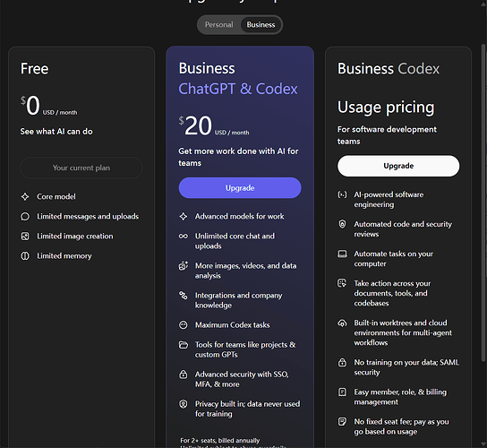Switch to the Personal plans tab
The image size is (487, 448).
[218, 25]
